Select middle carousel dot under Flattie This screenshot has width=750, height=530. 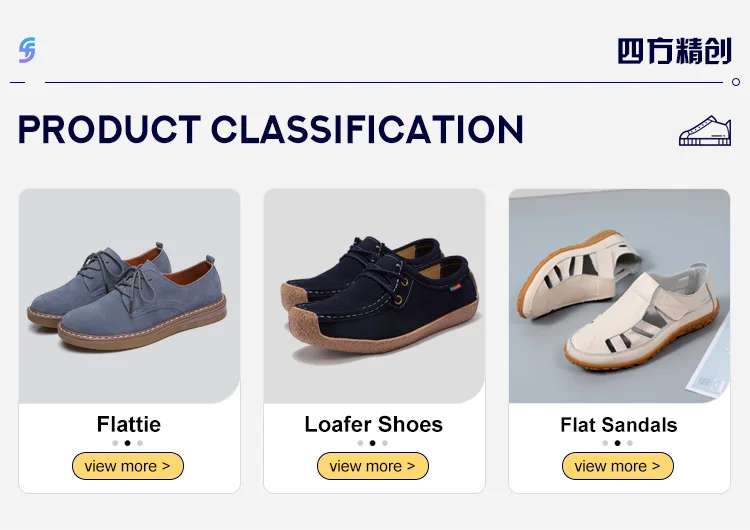coord(128,443)
